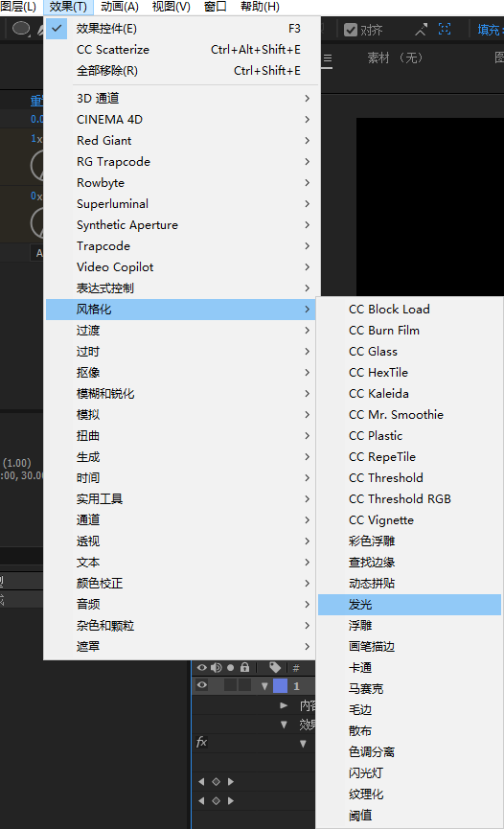Collapse the triangle on the fx effect row
Viewport: 504px width, 829px height.
coord(303,744)
